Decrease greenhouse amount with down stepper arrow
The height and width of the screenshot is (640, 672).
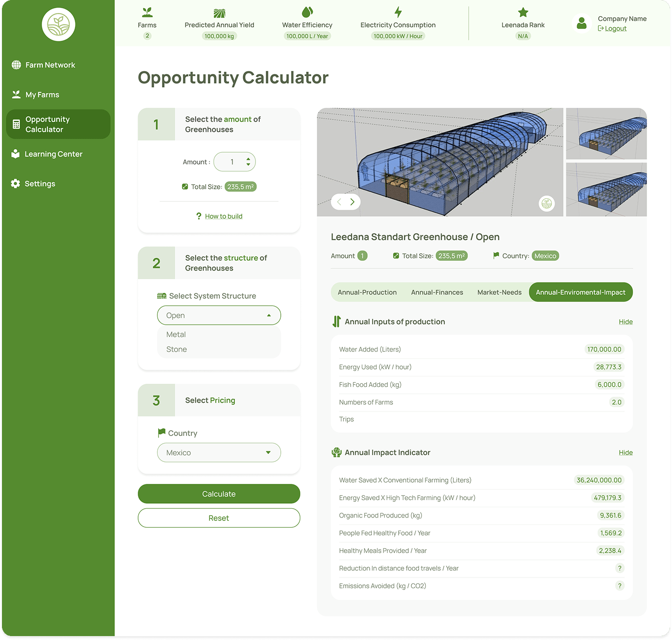[x=248, y=165]
